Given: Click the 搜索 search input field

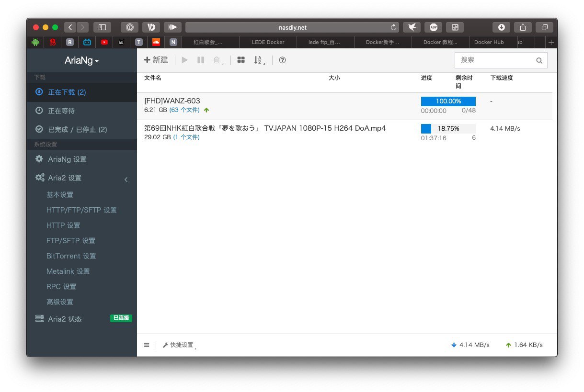Looking at the screenshot, I should click(495, 60).
